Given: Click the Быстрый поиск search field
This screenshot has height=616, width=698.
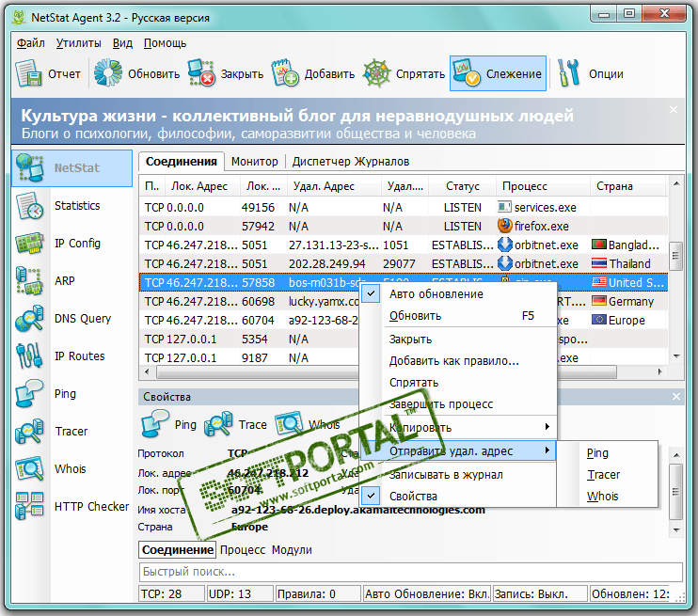Looking at the screenshot, I should 410,572.
